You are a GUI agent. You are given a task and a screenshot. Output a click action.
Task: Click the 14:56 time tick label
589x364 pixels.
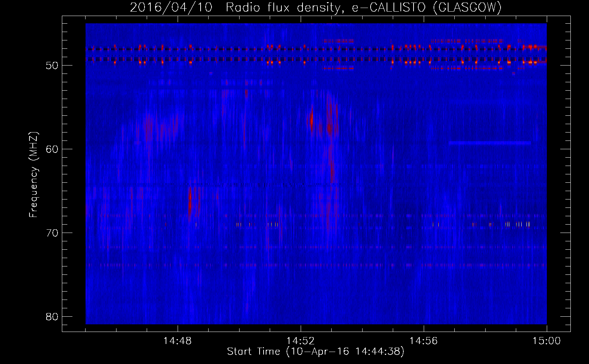424,341
